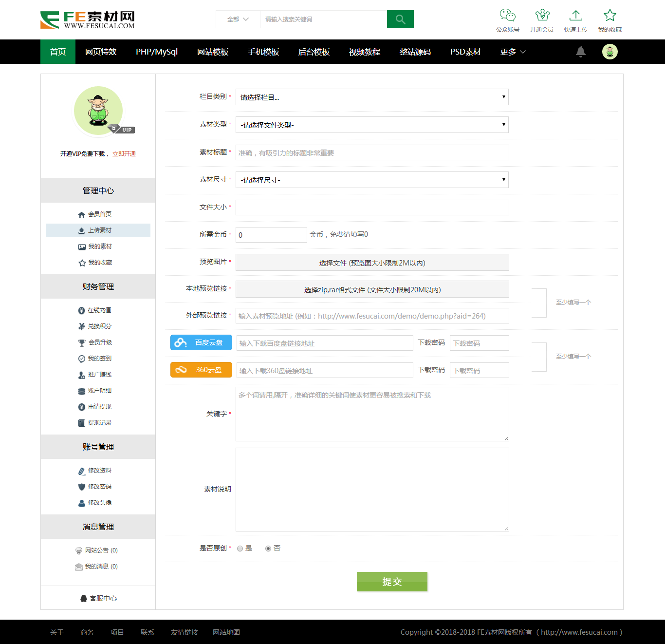Click the green search magnifier button

click(400, 19)
